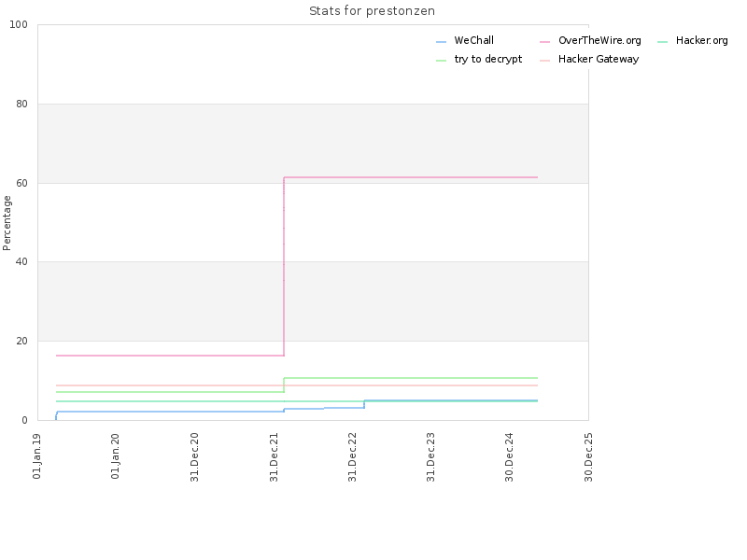Viewport: 747px width, 560px height.
Task: Toggle the WeChall legend label
Action: point(473,40)
